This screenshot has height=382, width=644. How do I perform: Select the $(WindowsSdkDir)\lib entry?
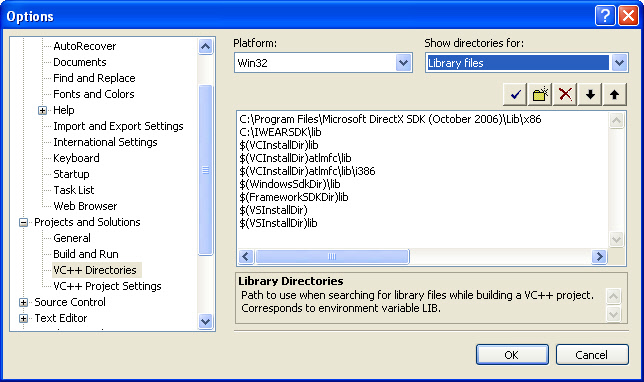290,184
